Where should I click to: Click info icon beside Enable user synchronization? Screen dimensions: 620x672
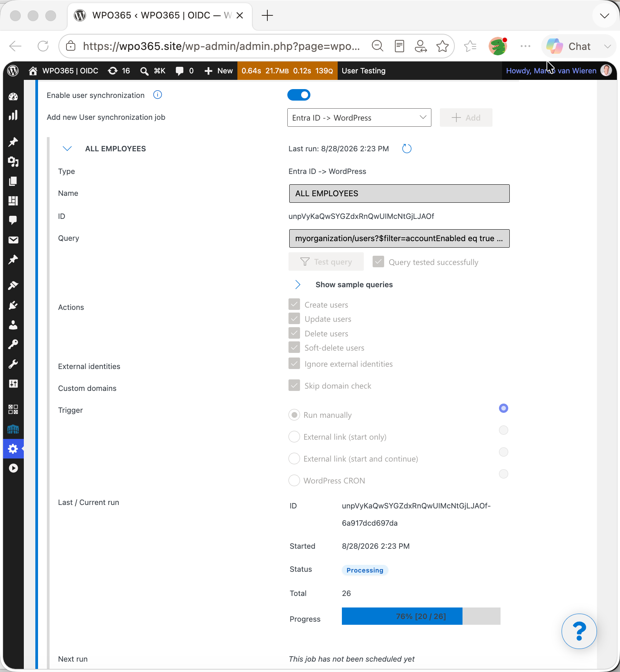(157, 94)
